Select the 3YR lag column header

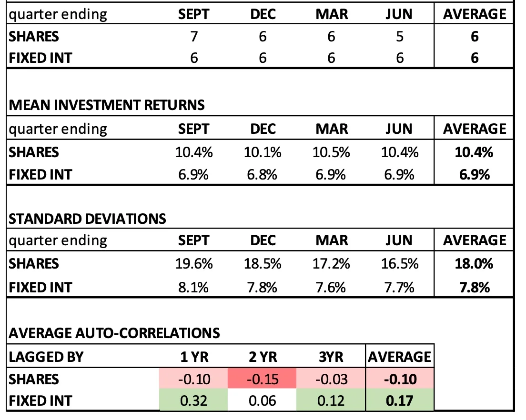[x=331, y=356]
